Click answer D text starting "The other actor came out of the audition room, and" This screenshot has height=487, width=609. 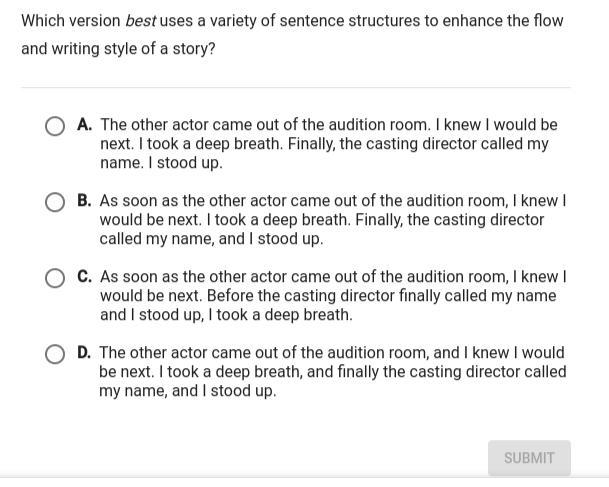click(x=332, y=371)
